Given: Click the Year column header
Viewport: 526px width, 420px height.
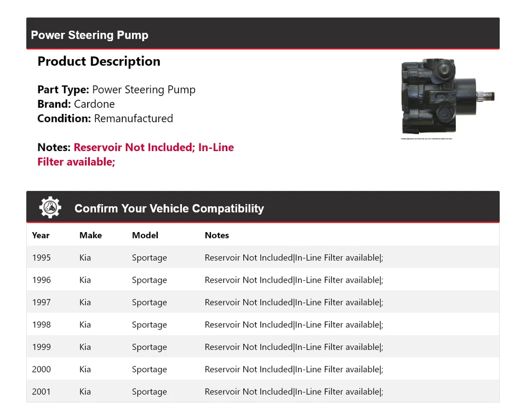Looking at the screenshot, I should tap(41, 235).
